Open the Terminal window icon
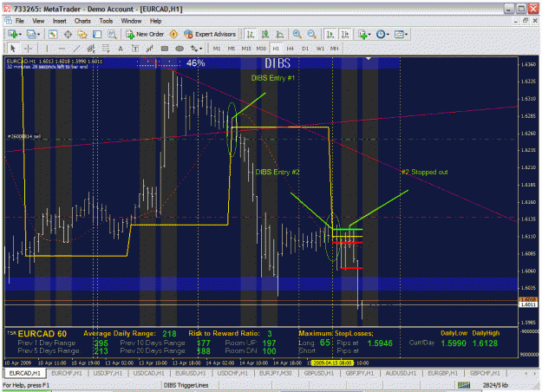This screenshot has width=542, height=392. coord(97,34)
